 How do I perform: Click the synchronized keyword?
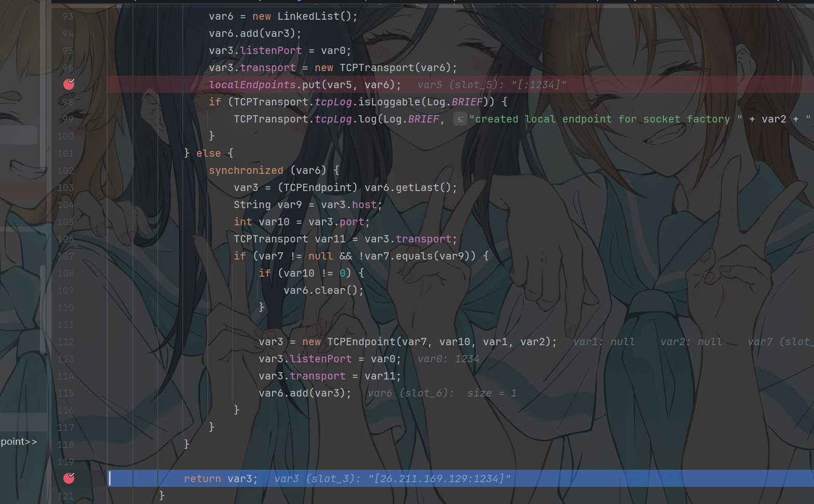coord(246,171)
